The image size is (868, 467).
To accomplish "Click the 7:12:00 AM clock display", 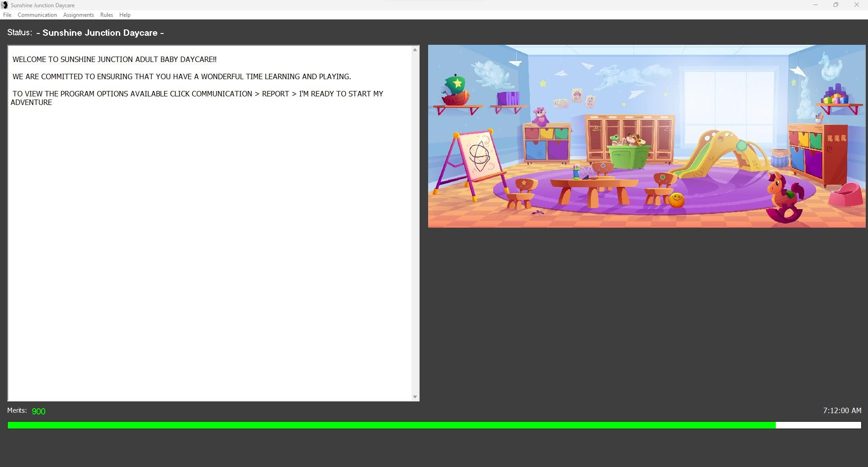I will pyautogui.click(x=842, y=410).
